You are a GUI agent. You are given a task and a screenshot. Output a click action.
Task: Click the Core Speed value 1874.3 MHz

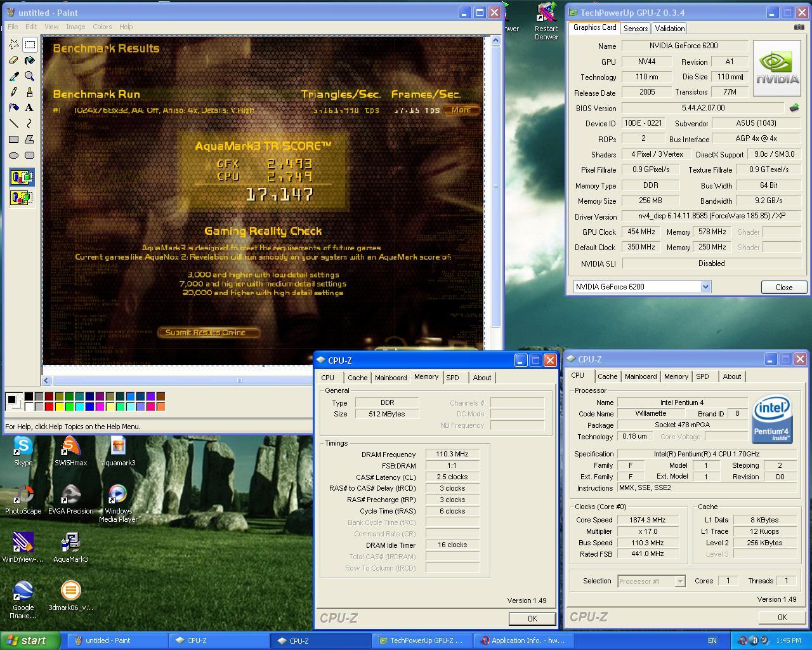click(648, 520)
